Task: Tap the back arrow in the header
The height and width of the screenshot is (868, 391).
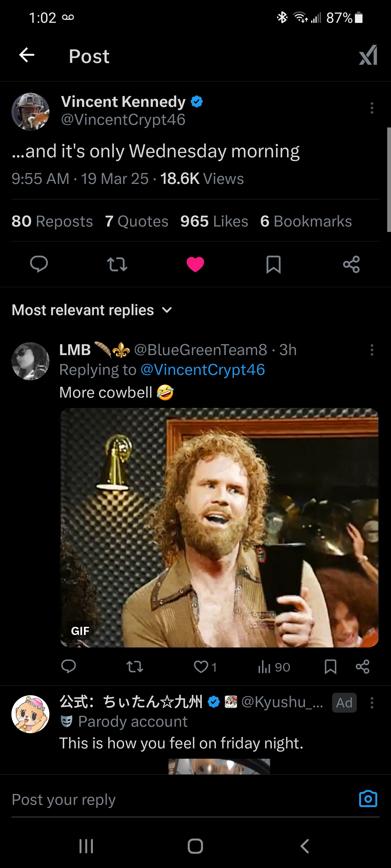Action: pyautogui.click(x=27, y=55)
